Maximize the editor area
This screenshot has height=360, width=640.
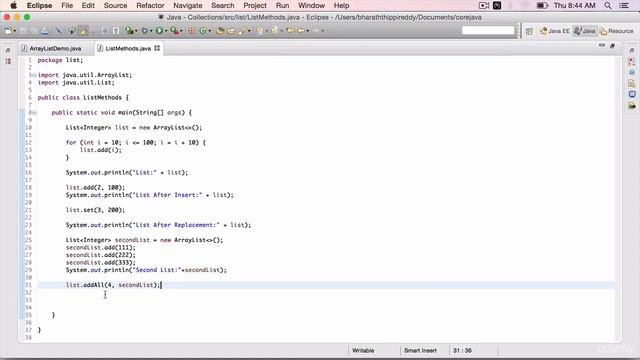(x=612, y=46)
